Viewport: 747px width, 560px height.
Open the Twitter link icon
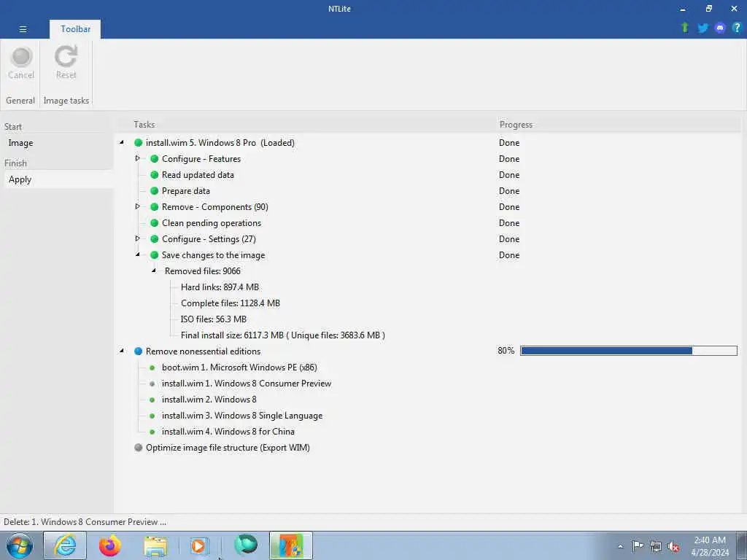703,28
